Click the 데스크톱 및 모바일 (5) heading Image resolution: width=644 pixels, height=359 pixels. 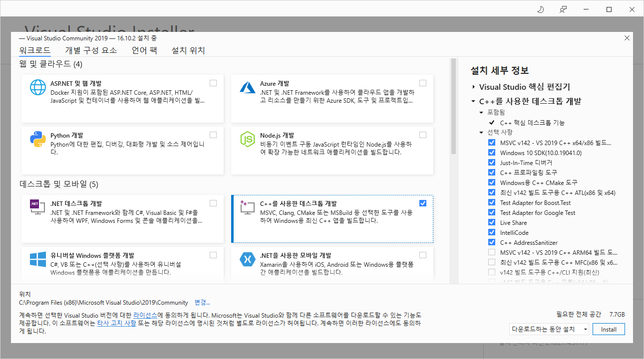[59, 184]
